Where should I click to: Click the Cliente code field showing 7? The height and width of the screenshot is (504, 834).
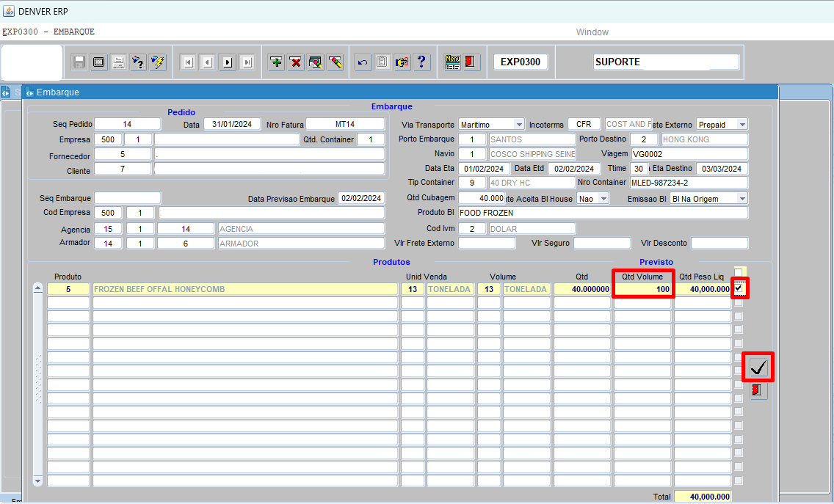point(123,169)
